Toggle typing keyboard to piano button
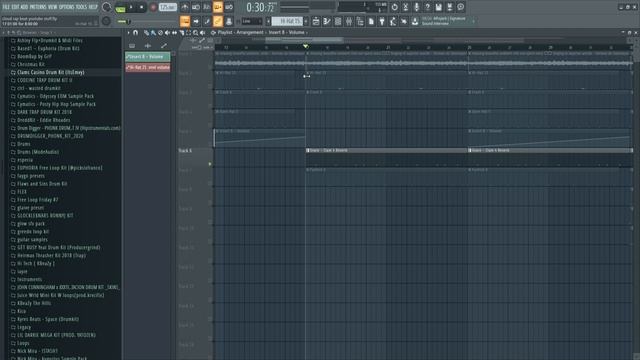 pos(185,21)
